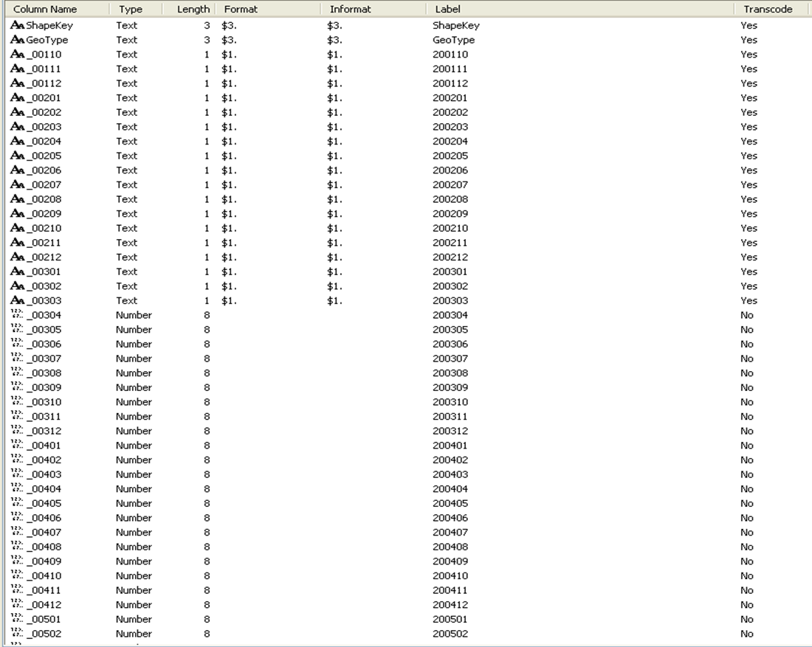Click the numeric-type icon beside _00304
Viewport: 812px width, 647px height.
pos(15,315)
